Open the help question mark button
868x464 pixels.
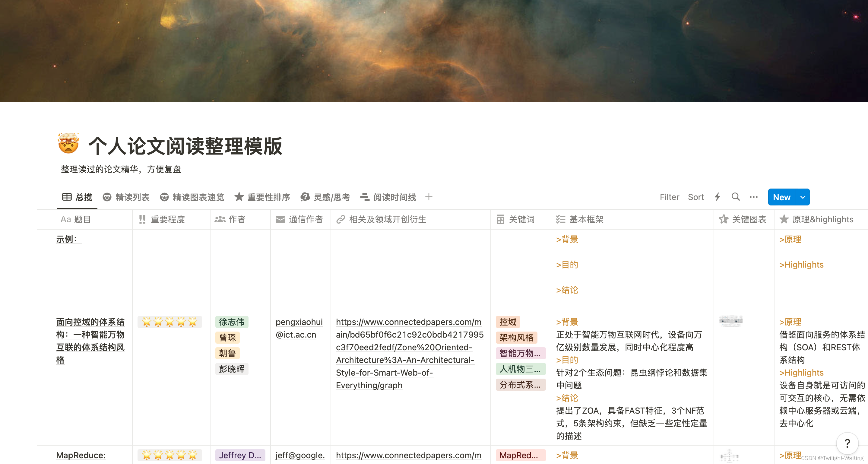click(847, 443)
